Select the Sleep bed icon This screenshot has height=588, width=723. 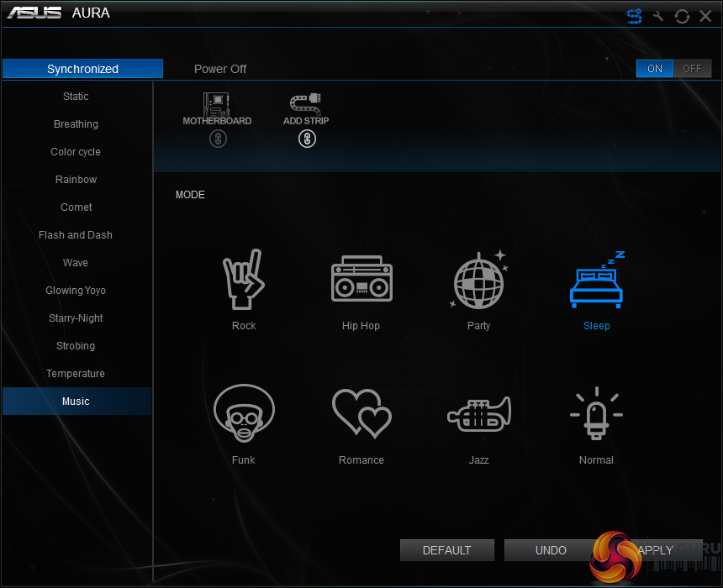pyautogui.click(x=597, y=280)
